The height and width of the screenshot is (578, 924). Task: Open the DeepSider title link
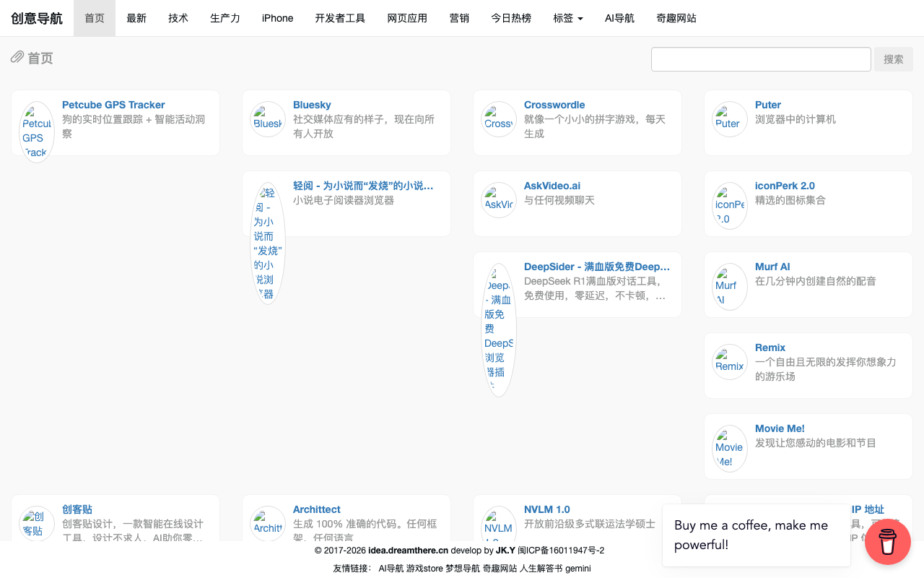tap(597, 267)
